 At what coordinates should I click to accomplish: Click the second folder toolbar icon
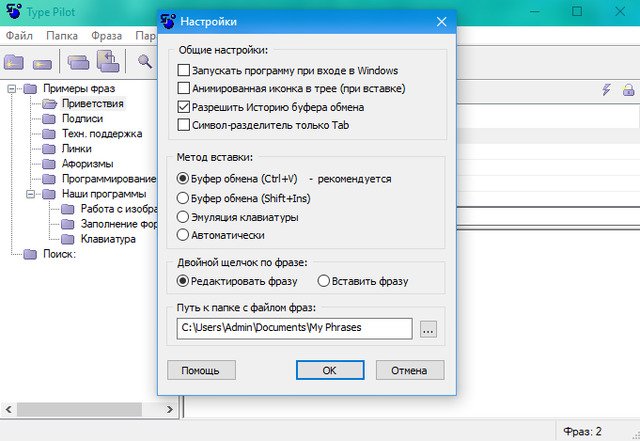pos(43,62)
